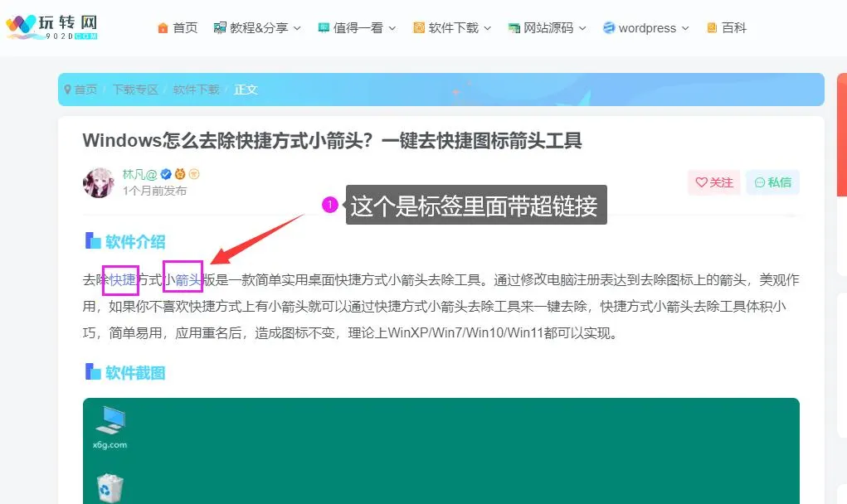Click the 软件下载 menu icon
Image resolution: width=847 pixels, height=504 pixels.
coord(419,28)
